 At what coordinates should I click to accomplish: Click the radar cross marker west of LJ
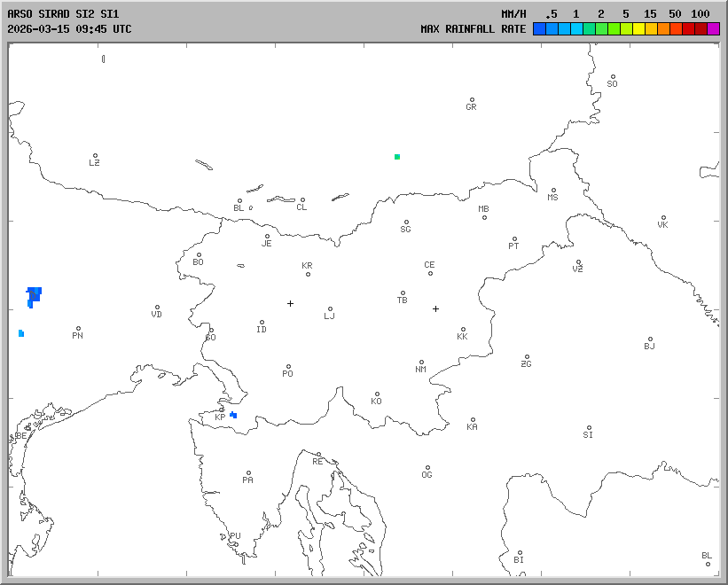(x=290, y=303)
